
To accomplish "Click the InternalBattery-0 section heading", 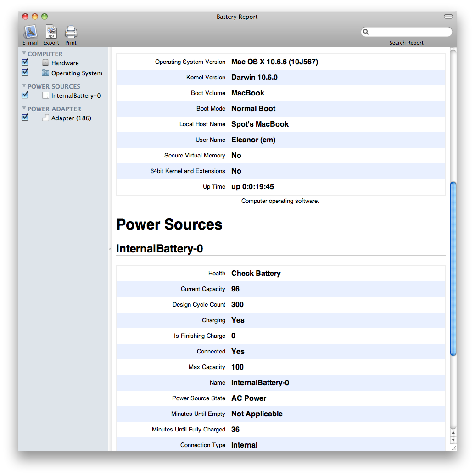I will click(x=160, y=249).
